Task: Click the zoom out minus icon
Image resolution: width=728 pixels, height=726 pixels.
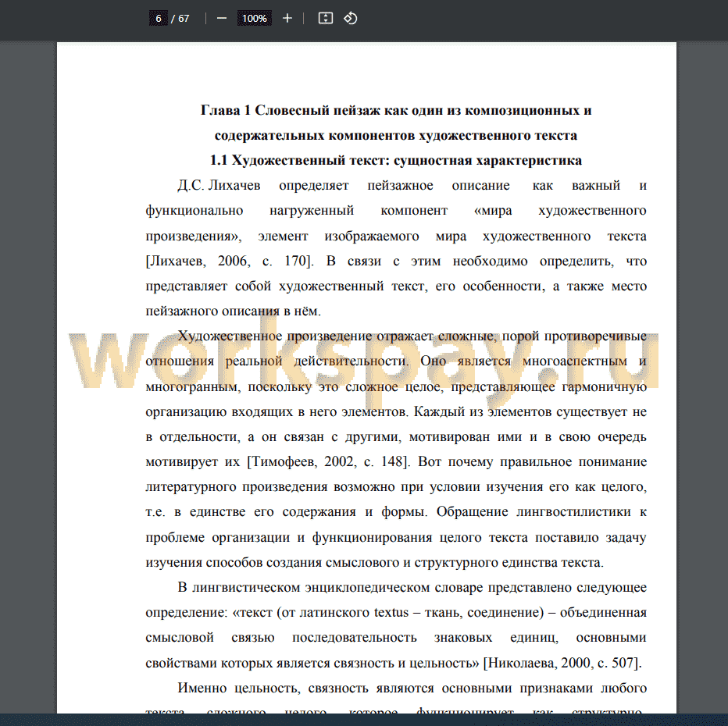Action: [x=222, y=19]
